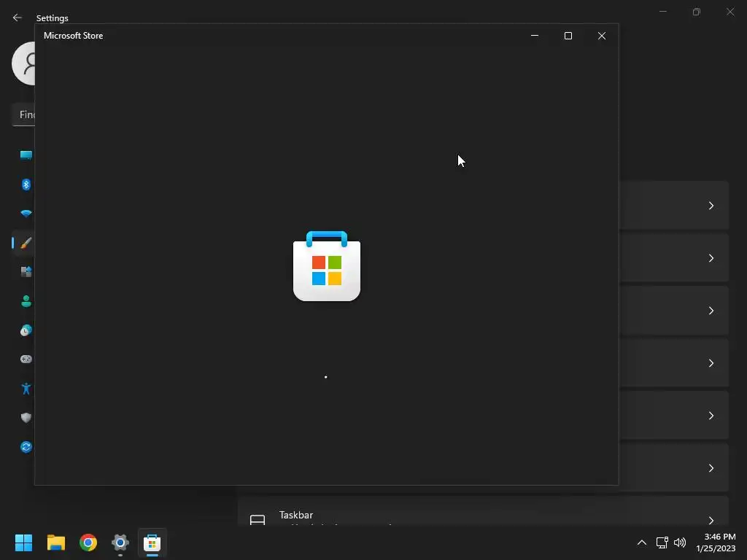Viewport: 747px width, 560px height.
Task: Open Accounts person icon in Settings sidebar
Action: (x=26, y=301)
